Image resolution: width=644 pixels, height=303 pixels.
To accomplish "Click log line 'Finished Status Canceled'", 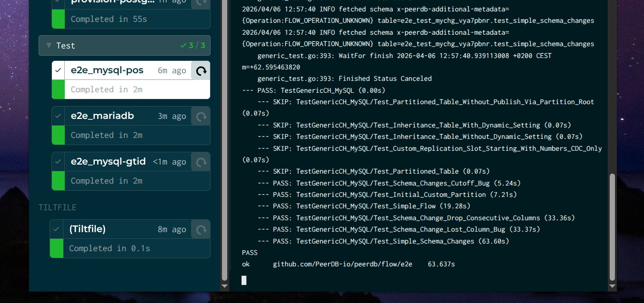I will (344, 78).
